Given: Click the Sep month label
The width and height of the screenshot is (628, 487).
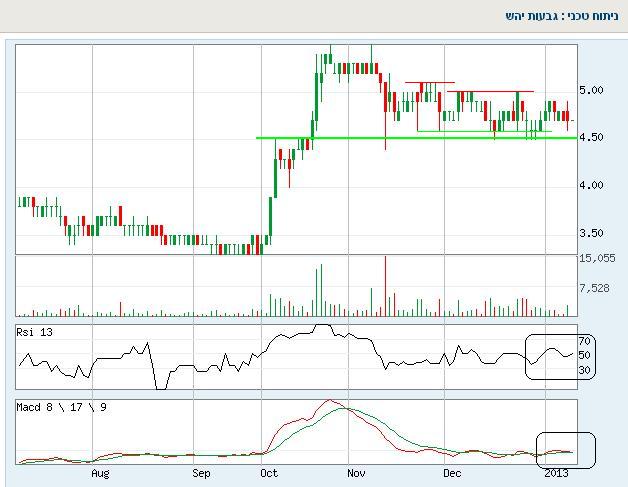Looking at the screenshot, I should click(201, 473).
